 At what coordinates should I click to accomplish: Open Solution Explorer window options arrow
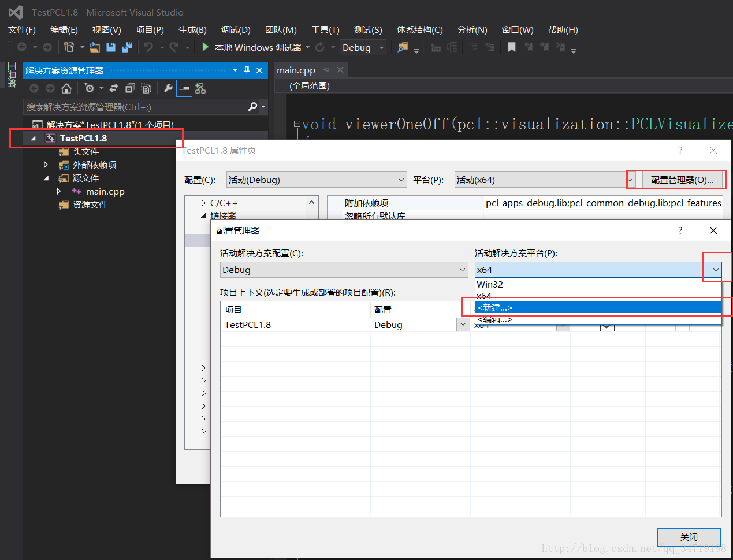pyautogui.click(x=235, y=70)
